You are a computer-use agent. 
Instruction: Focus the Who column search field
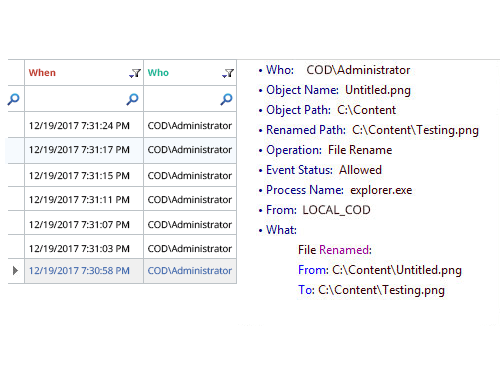click(190, 99)
